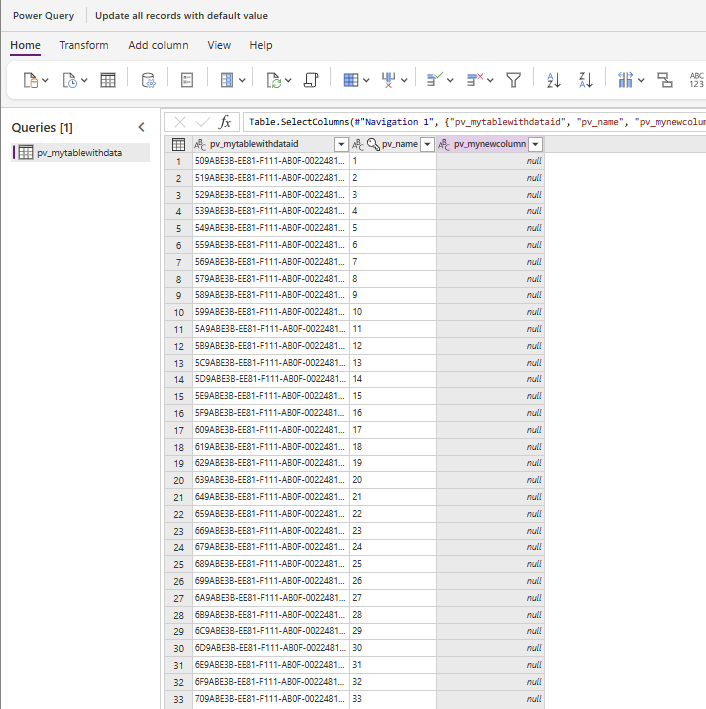Click the Choose columns icon
Viewport: 706px width, 709px height.
(x=351, y=80)
